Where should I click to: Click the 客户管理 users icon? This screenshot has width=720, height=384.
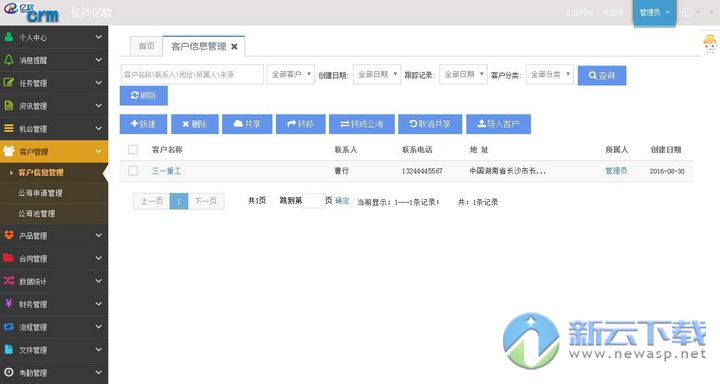pyautogui.click(x=9, y=151)
